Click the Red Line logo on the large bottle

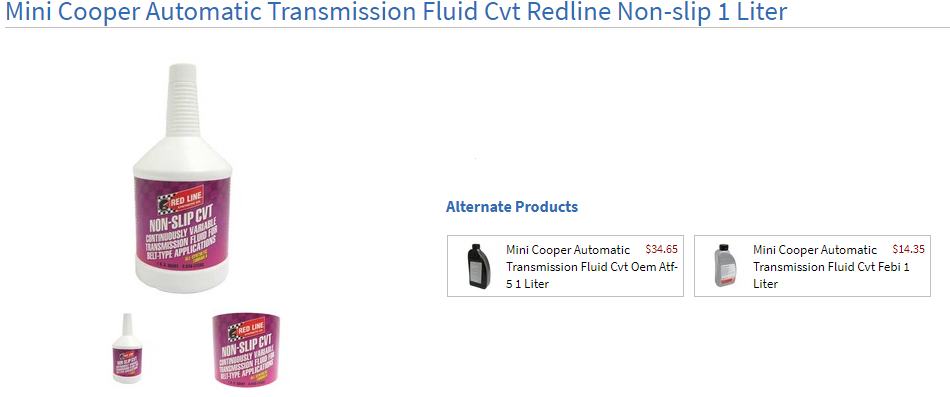tap(181, 201)
